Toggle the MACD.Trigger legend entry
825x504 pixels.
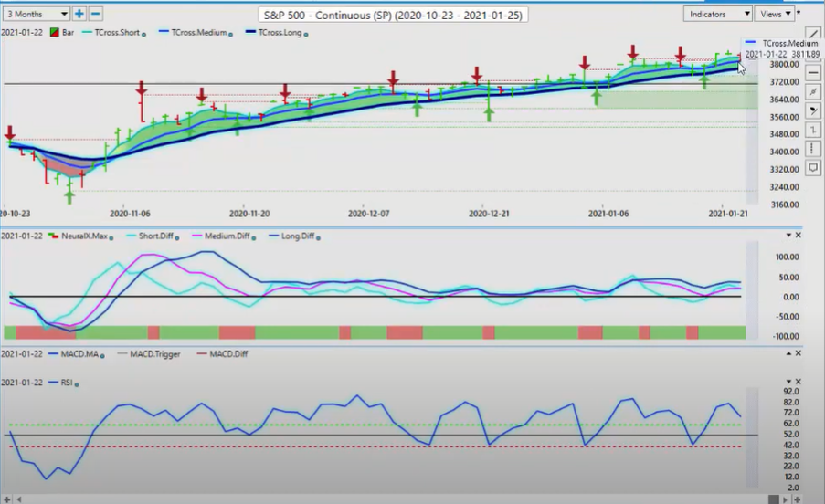149,354
